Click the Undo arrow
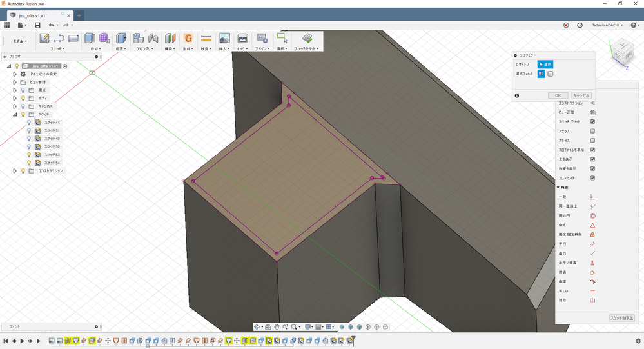The image size is (644, 349). [51, 25]
